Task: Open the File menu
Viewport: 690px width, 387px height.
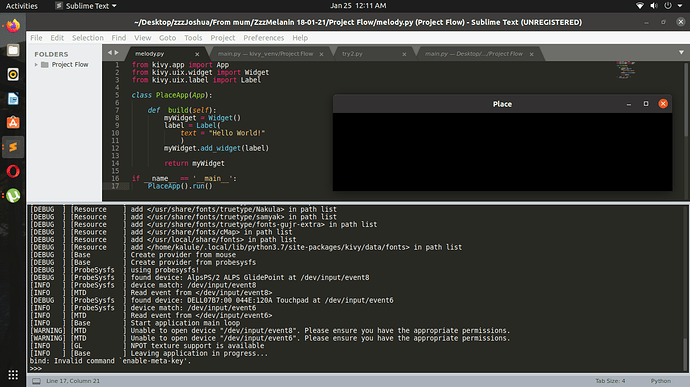Action: (36, 38)
